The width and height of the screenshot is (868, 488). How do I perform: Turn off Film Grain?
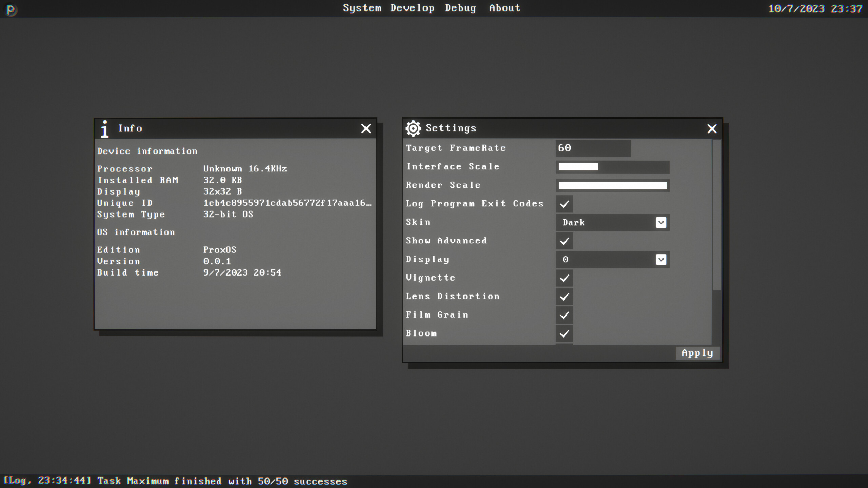(x=564, y=315)
